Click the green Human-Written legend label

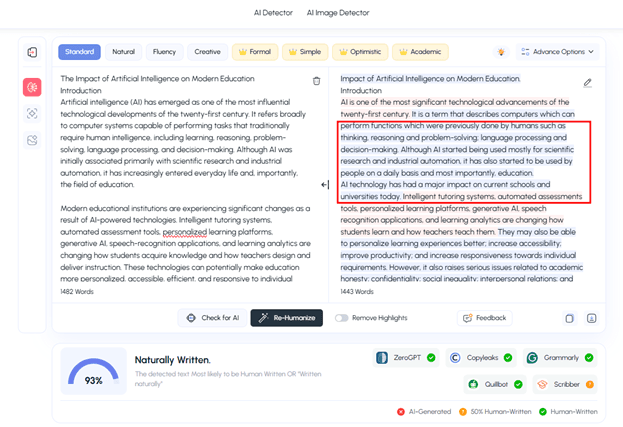(574, 412)
